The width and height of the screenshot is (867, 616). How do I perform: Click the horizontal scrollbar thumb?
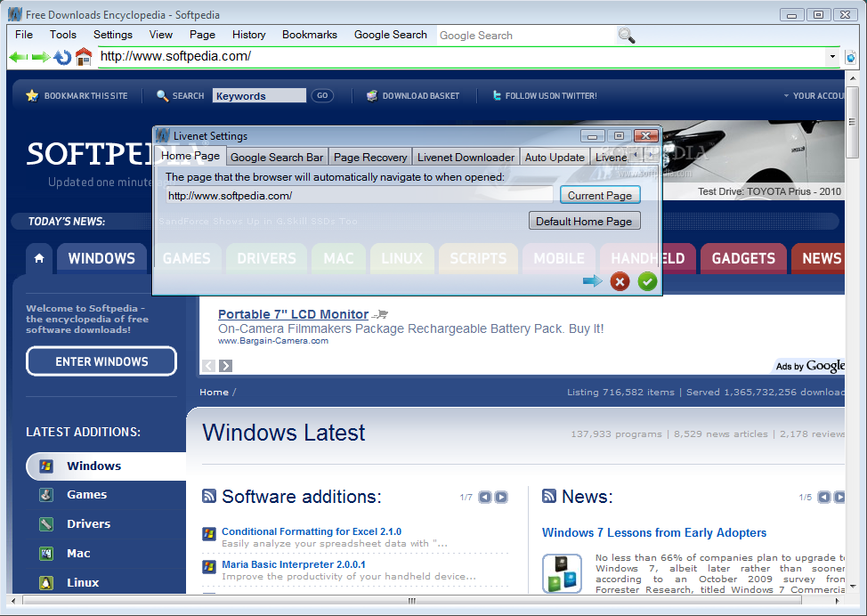(x=412, y=601)
